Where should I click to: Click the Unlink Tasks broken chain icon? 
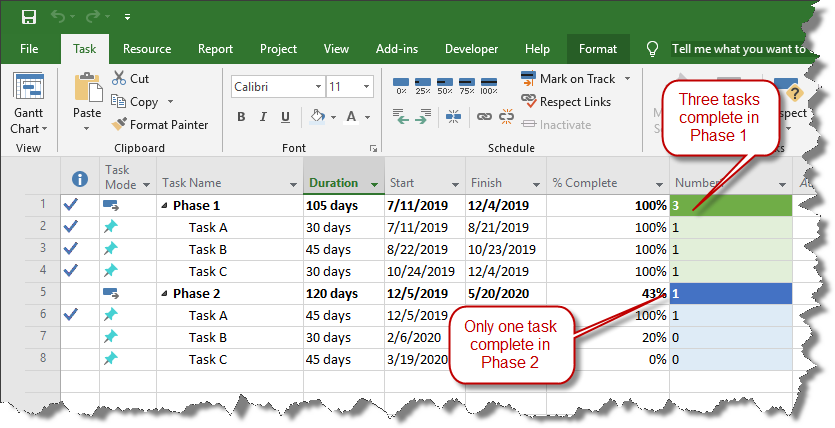(x=506, y=116)
